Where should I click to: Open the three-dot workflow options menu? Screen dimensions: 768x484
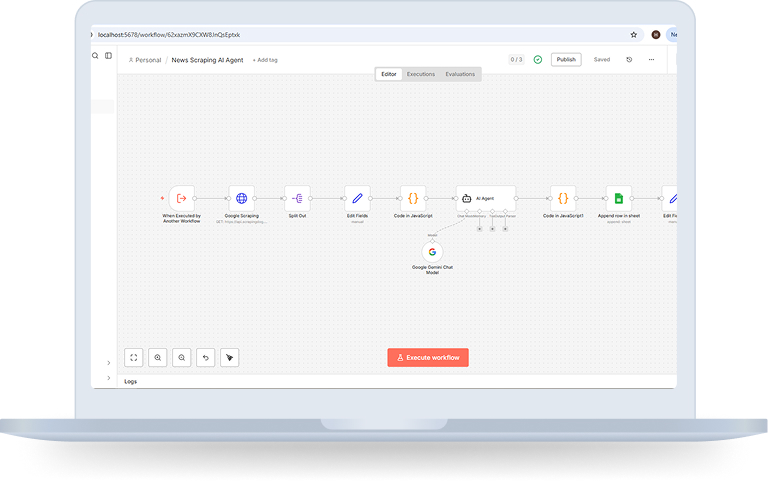coord(651,59)
